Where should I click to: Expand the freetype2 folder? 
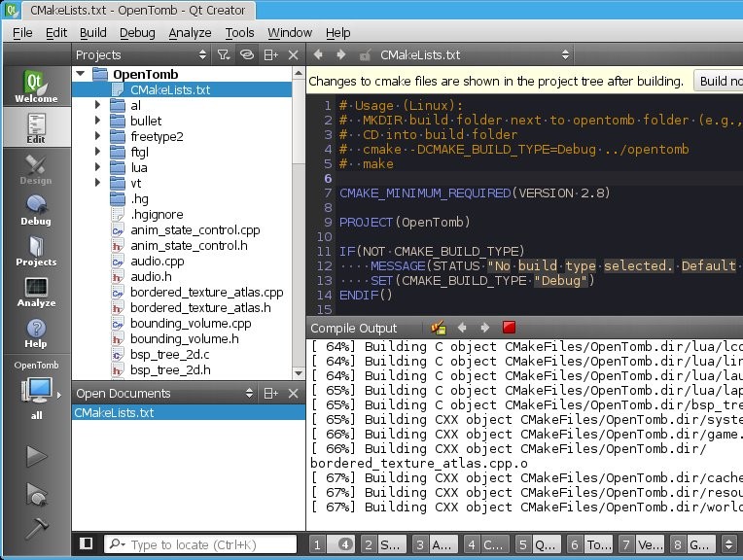pos(97,136)
